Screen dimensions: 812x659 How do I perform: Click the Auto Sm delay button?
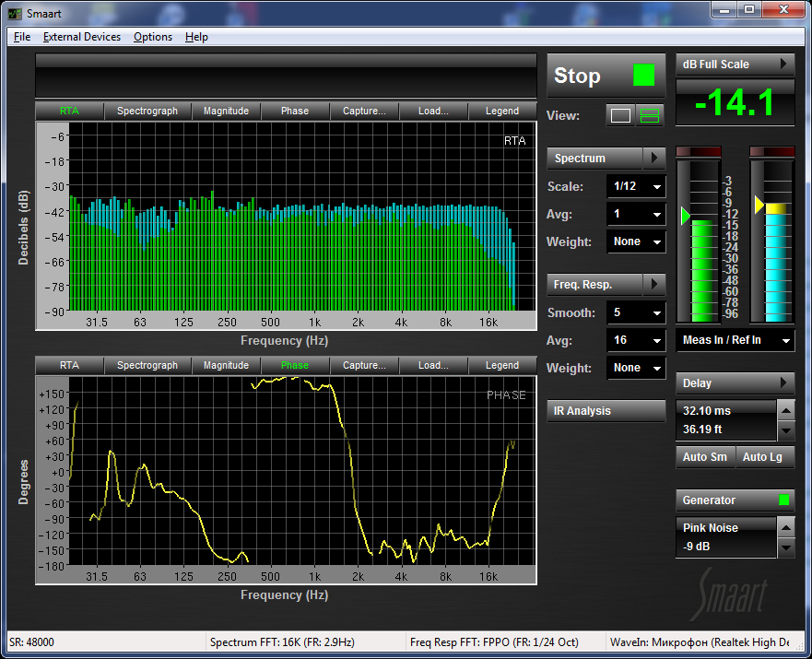pyautogui.click(x=704, y=457)
